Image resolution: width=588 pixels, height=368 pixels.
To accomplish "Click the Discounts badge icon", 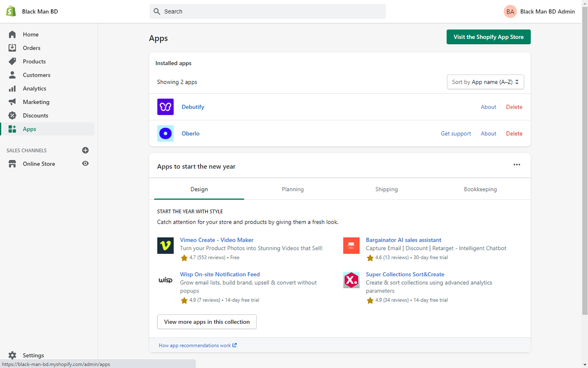I will tap(12, 115).
